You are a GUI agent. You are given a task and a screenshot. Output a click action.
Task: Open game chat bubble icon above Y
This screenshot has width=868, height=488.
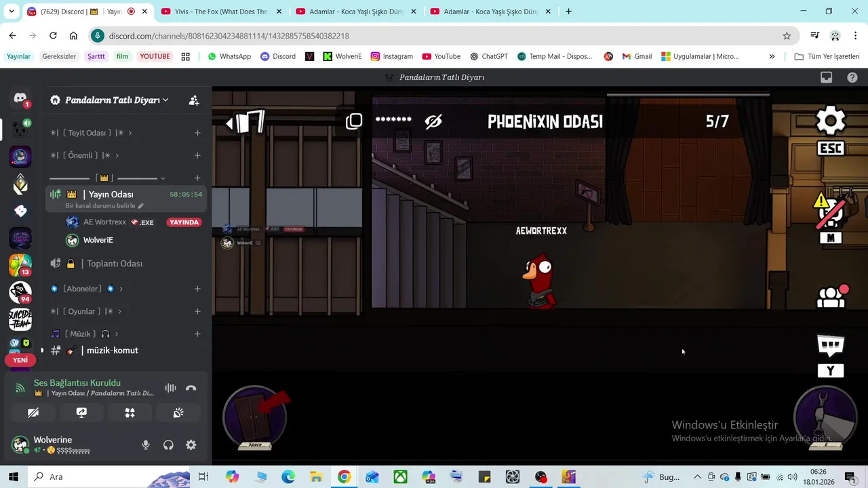831,345
